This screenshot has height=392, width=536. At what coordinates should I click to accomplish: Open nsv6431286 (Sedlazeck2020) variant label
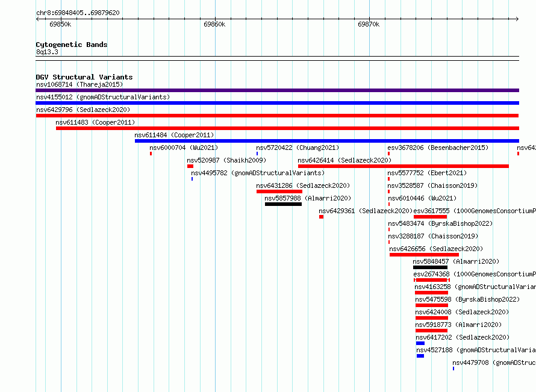coord(303,185)
